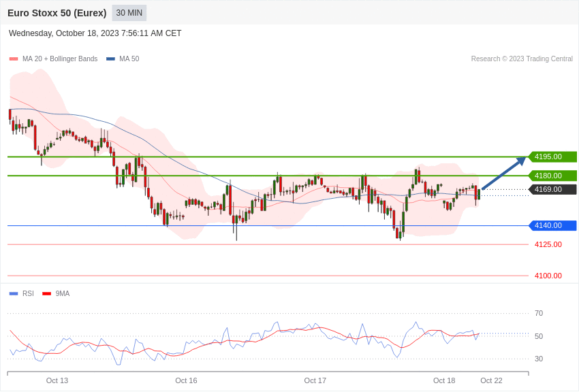Viewport: 579px width, 392px height.
Task: Click the Euro Stoxx 50 (Eurex) title
Action: (x=57, y=13)
